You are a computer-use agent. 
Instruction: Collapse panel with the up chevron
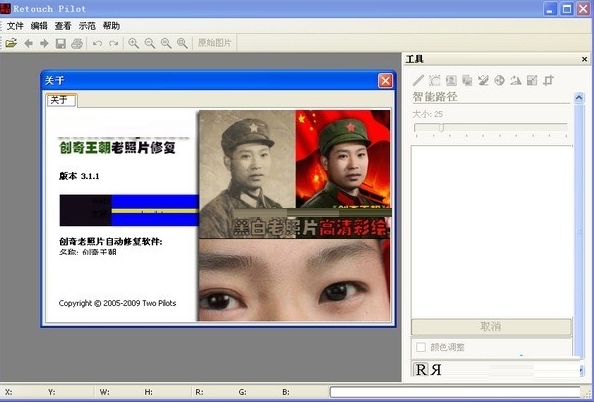579,98
